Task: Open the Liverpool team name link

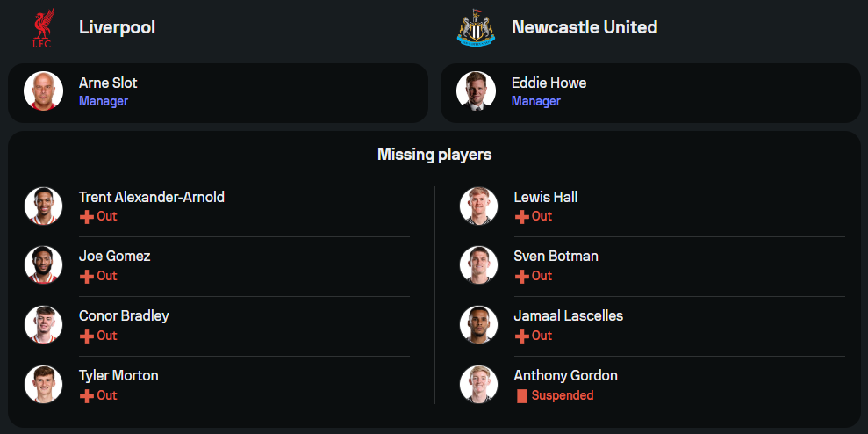Action: pos(117,27)
